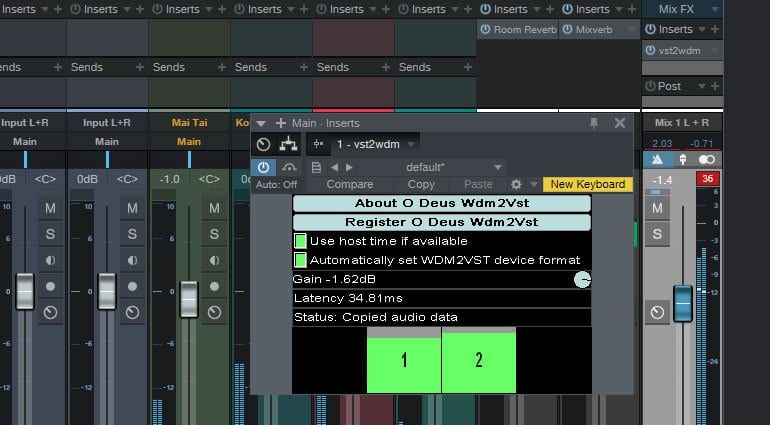Click plus icon in Main Inserts title bar
Screen dimensions: 770x425
tap(280, 123)
